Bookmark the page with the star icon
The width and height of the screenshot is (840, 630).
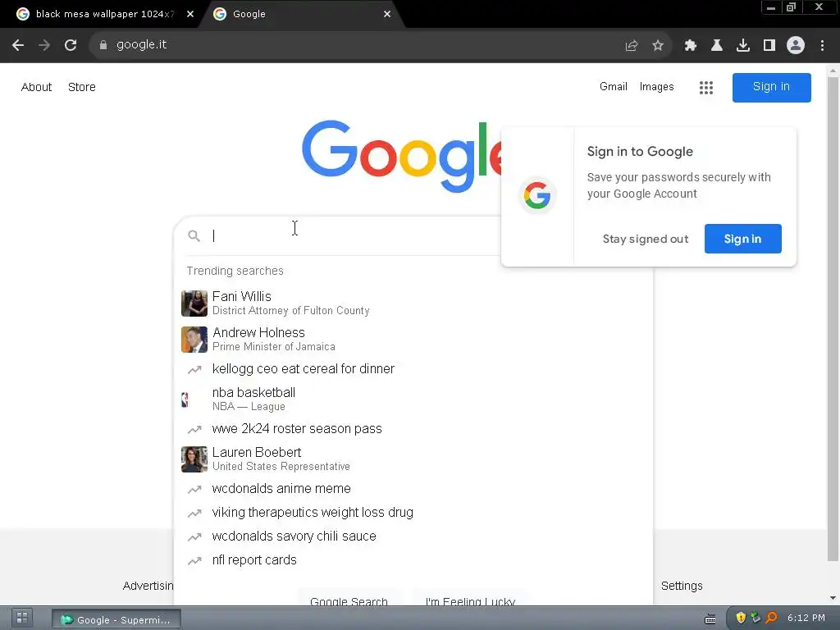658,46
